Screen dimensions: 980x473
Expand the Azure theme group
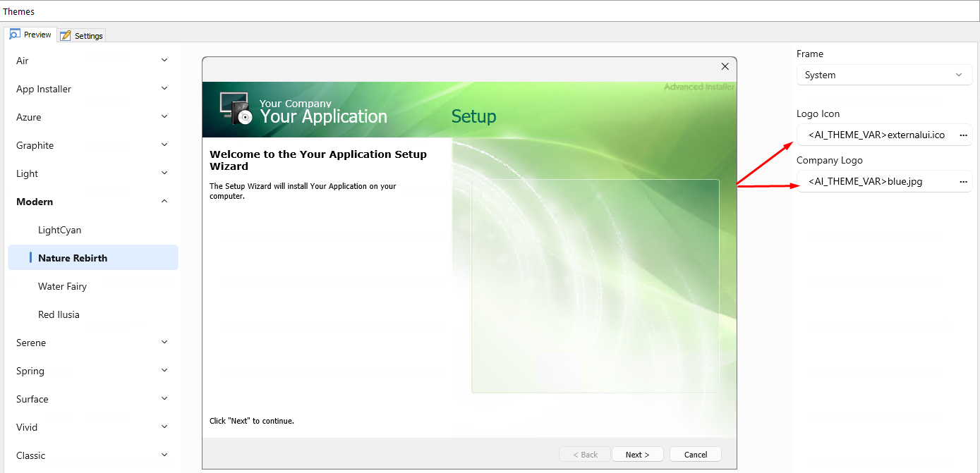92,117
